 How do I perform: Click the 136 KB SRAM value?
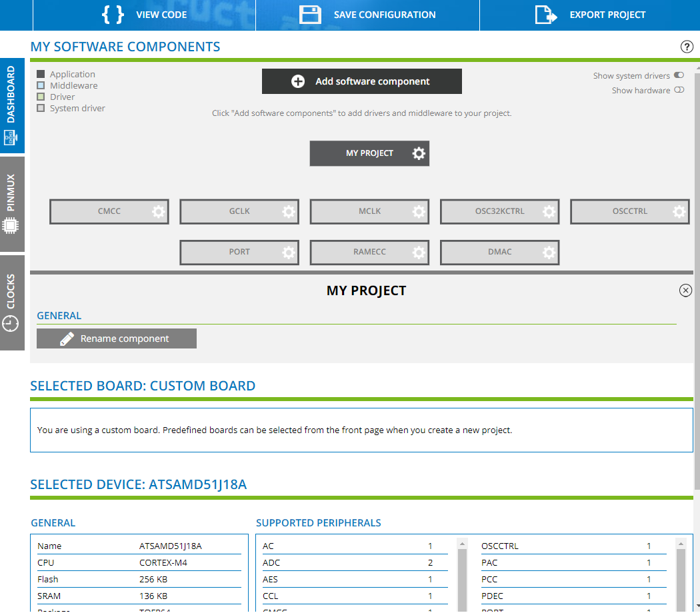[153, 596]
